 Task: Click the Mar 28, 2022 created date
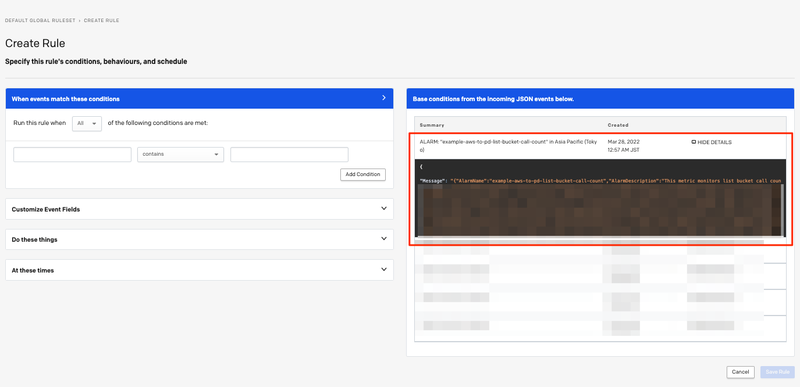623,145
